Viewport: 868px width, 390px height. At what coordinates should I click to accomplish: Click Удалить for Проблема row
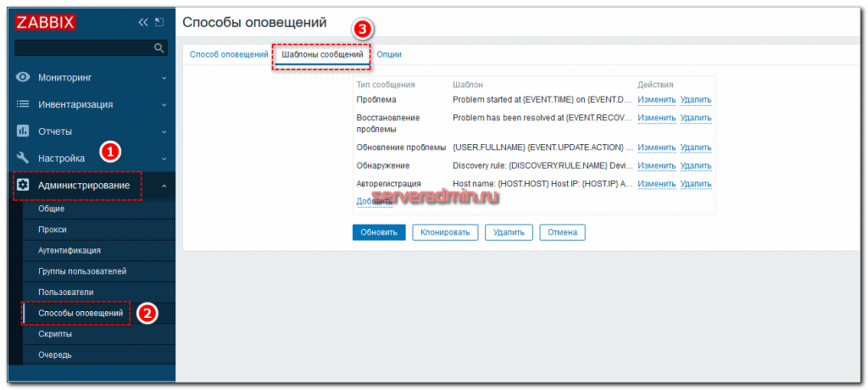click(696, 100)
